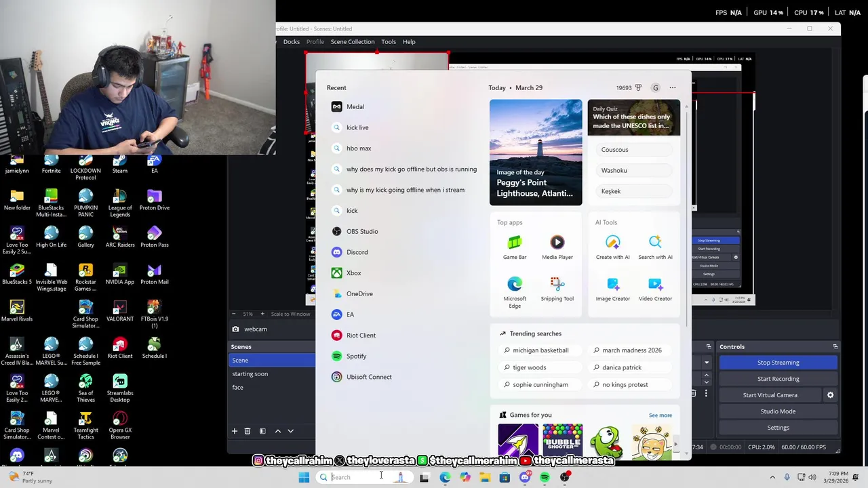Click Start Virtual Camera button
The image size is (868, 488).
770,395
